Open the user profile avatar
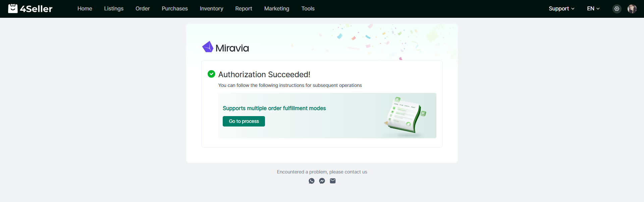Image resolution: width=644 pixels, height=202 pixels. [x=632, y=9]
